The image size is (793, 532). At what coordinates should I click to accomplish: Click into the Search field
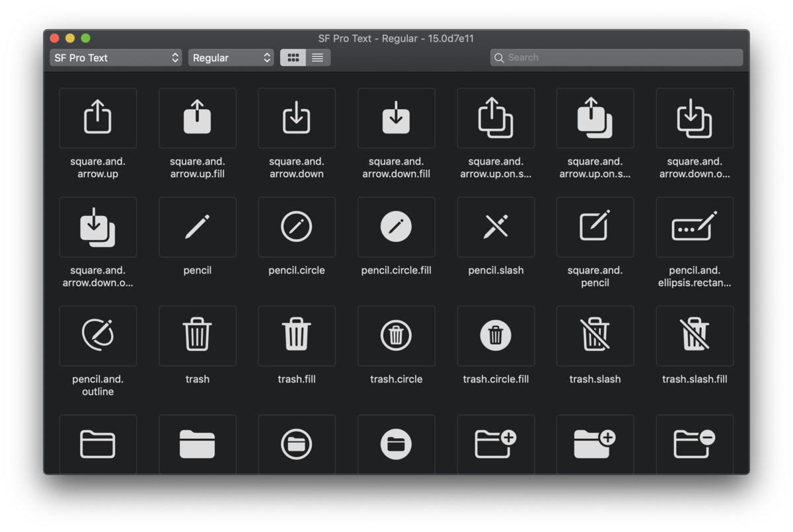coord(617,57)
